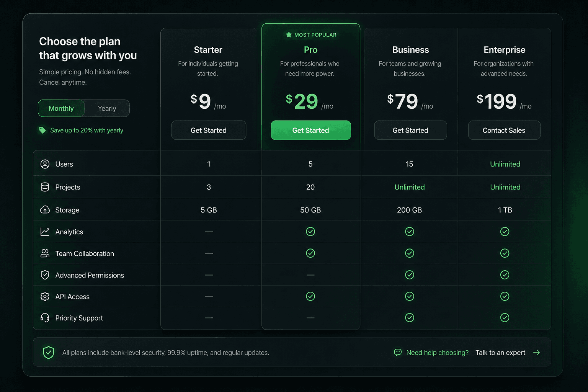Click Enterprise plan API Access checkmark

click(x=505, y=296)
